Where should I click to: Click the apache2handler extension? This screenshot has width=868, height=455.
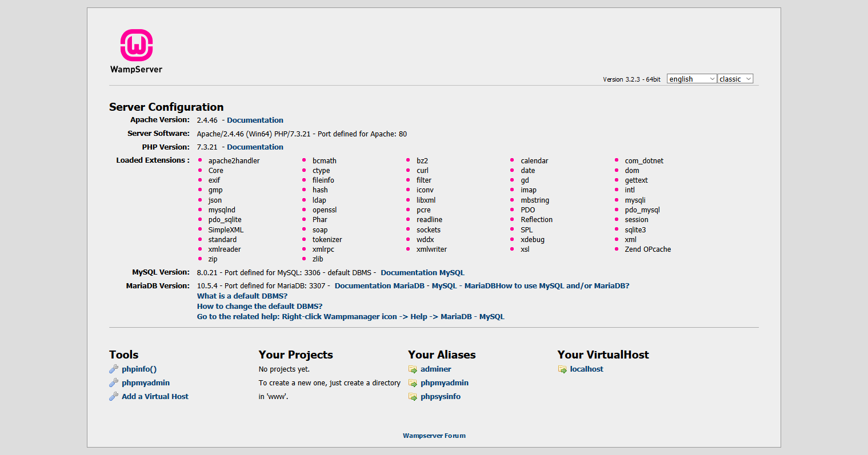click(234, 161)
